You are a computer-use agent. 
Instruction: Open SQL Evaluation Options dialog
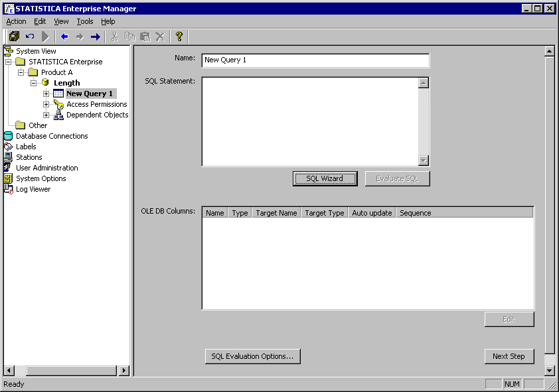[x=252, y=356]
